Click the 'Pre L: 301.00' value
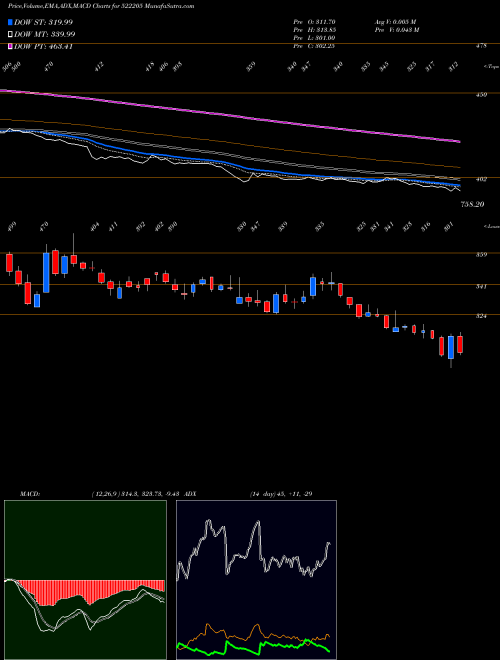 point(314,38)
